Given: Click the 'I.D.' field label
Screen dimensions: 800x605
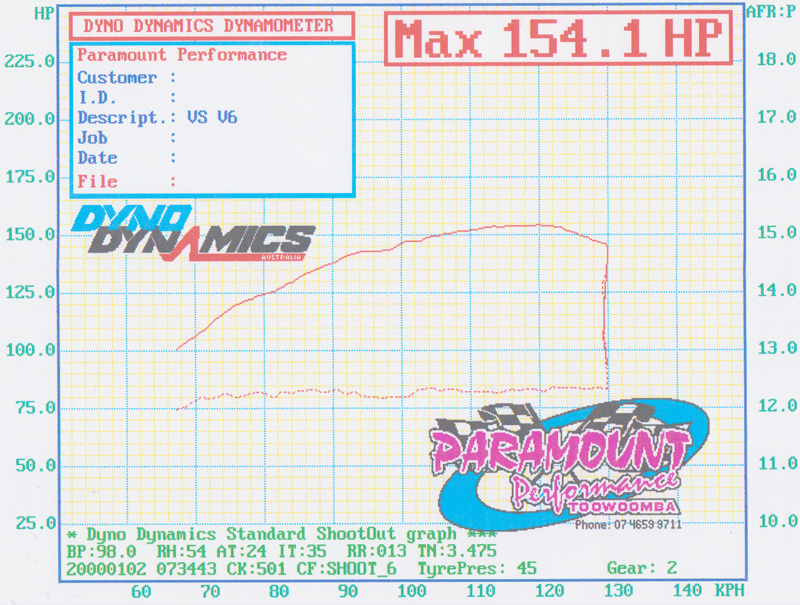Looking at the screenshot, I should (x=97, y=97).
